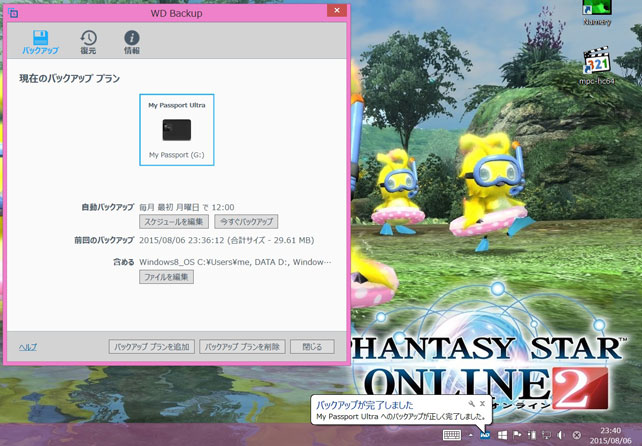Screen dimensions: 642x446
Task: Click the battery status tray icon
Action: [x=532, y=435]
